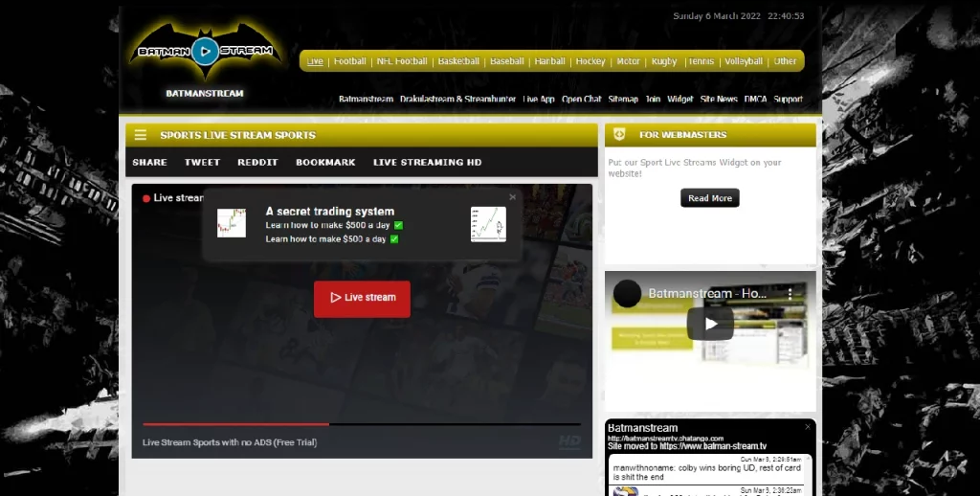Click the candlestick chart ad thumbnail
Viewport: 980px width, 496px height.
pyautogui.click(x=232, y=223)
